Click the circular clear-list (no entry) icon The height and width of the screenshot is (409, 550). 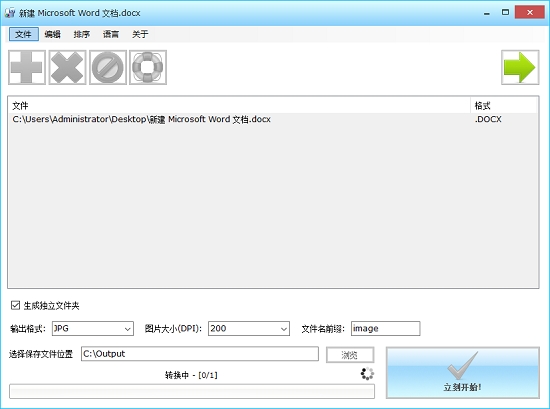click(x=108, y=67)
